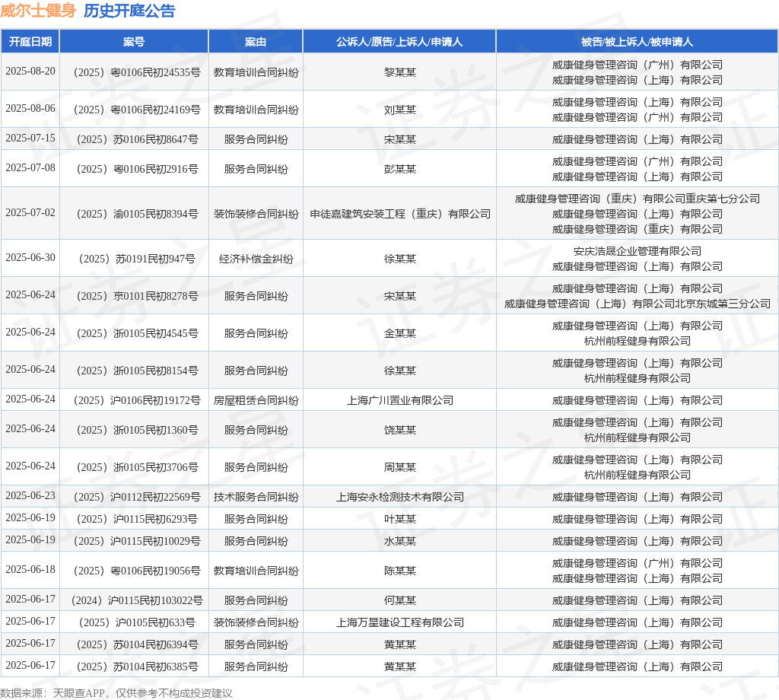Select the 开庭日期 column header
The height and width of the screenshot is (700, 779).
30,42
